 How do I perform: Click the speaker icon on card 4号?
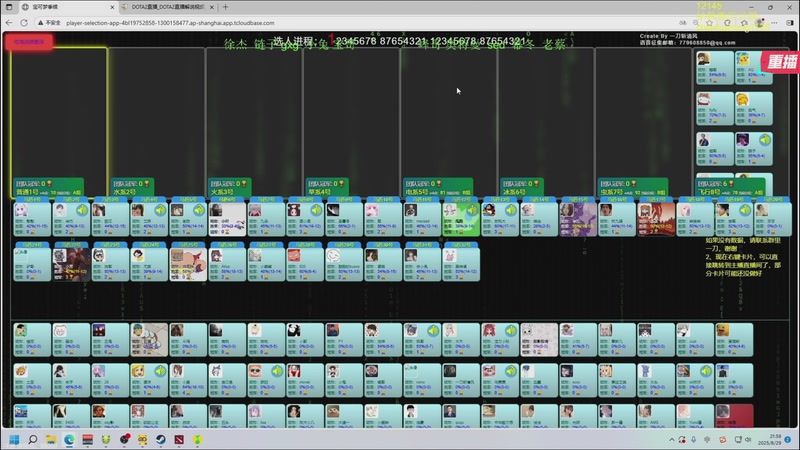pos(160,210)
